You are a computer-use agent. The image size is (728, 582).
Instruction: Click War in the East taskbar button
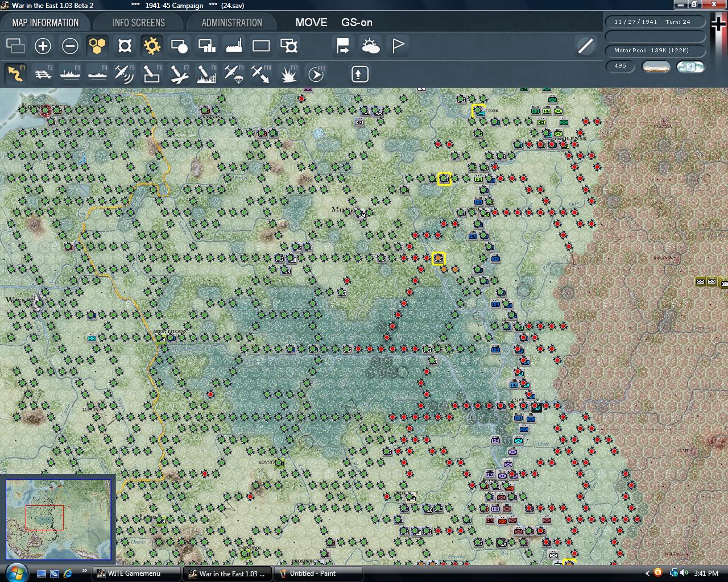[227, 573]
